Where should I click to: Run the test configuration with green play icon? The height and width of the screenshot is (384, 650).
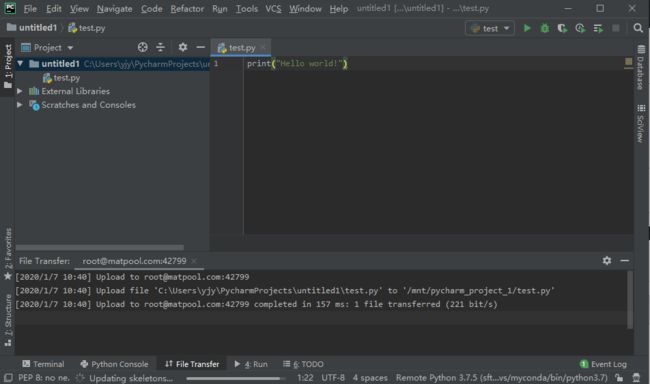(526, 28)
